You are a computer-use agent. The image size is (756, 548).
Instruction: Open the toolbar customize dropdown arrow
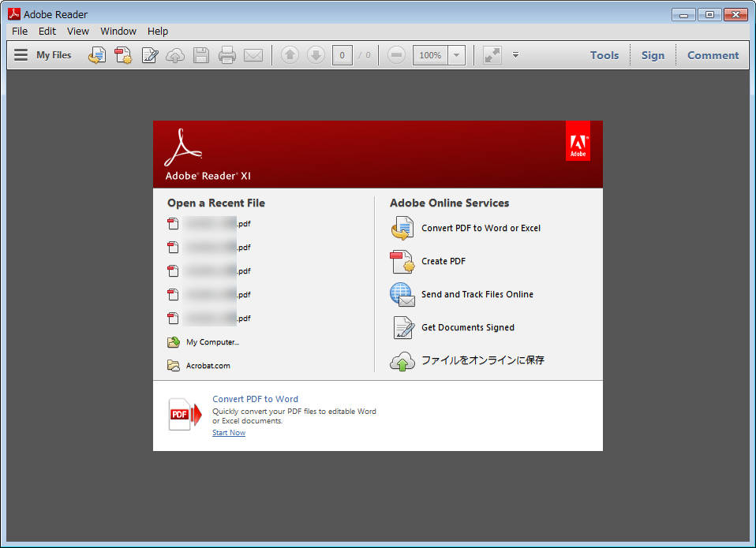515,55
